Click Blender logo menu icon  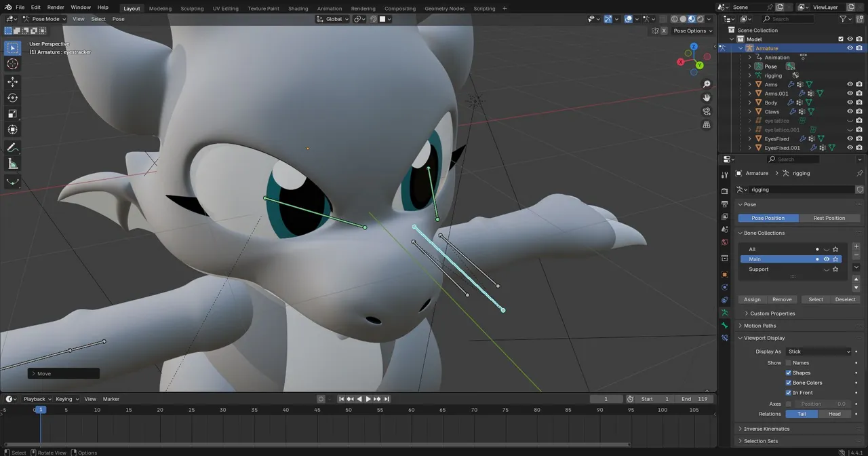7,7
